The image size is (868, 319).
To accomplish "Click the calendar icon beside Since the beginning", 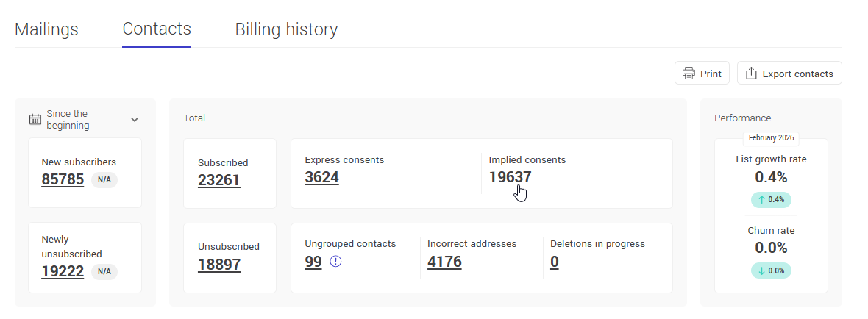I will click(x=35, y=120).
